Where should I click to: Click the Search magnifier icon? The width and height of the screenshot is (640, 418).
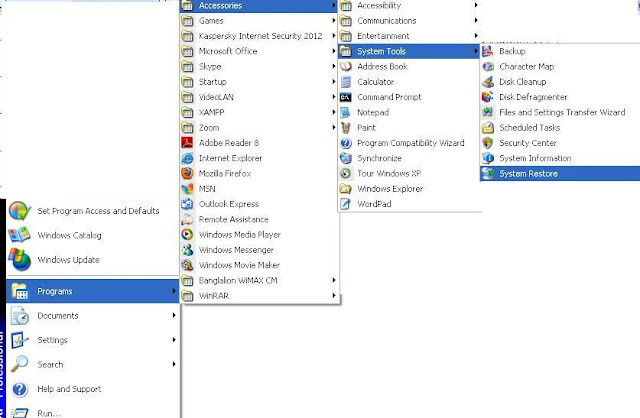(19, 364)
